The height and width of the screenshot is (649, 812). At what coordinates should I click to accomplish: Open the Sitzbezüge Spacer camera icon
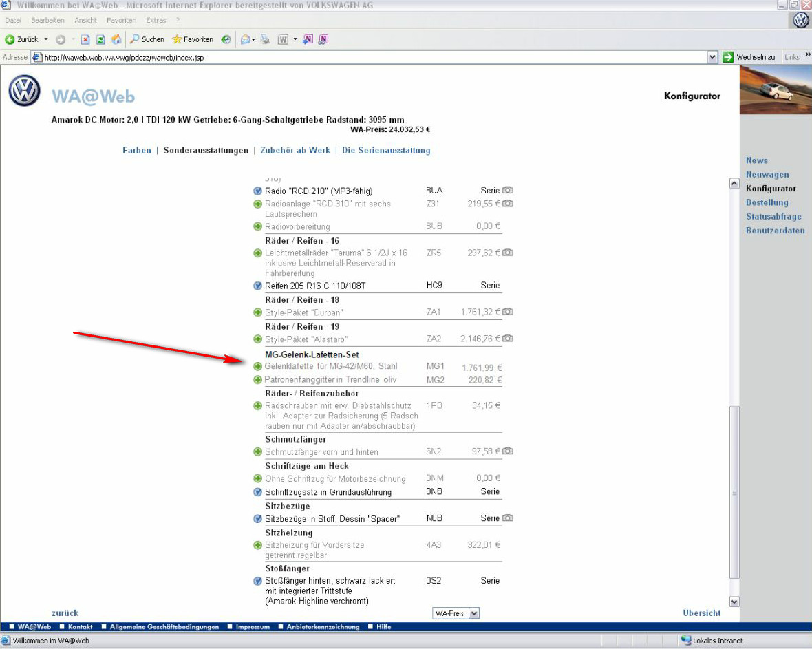tap(508, 518)
